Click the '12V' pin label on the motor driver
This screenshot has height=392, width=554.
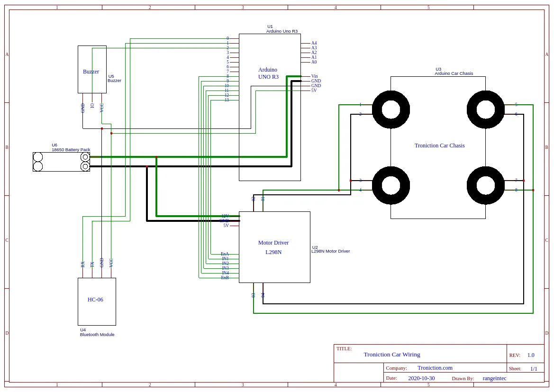click(225, 216)
